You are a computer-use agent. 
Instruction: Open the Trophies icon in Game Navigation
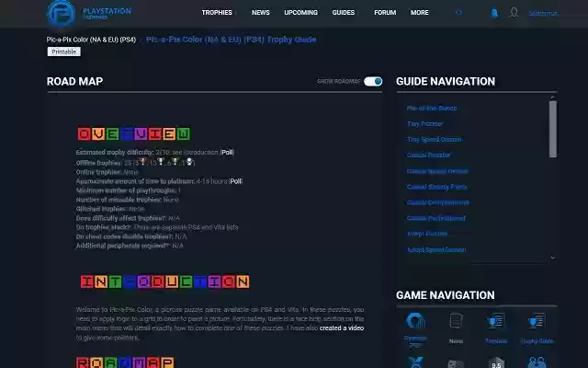click(496, 321)
